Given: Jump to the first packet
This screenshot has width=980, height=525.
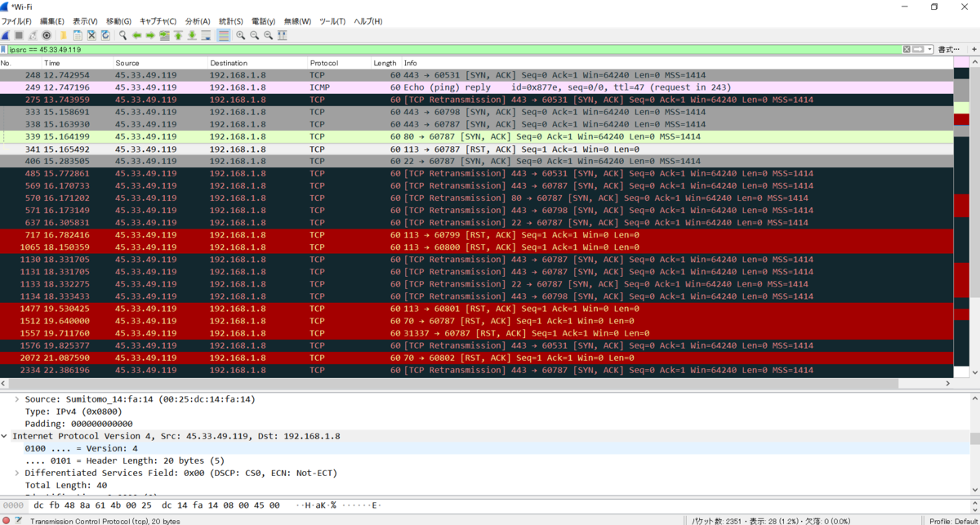Looking at the screenshot, I should [x=178, y=35].
